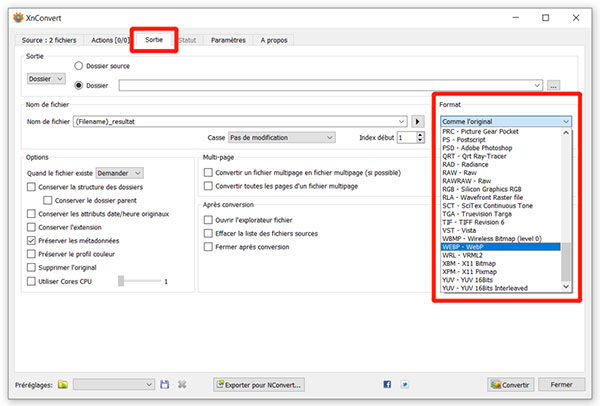Select the Dossier source radio button
The image size is (600, 406).
(x=78, y=66)
